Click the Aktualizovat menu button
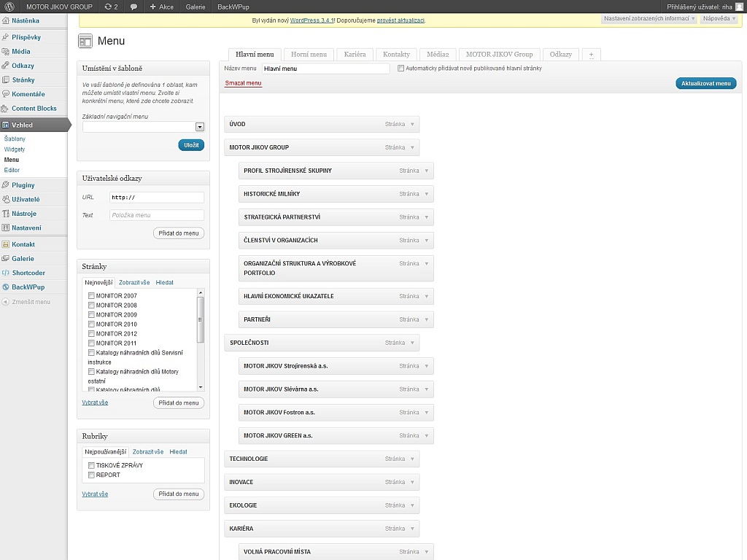This screenshot has height=560, width=747. (x=705, y=84)
